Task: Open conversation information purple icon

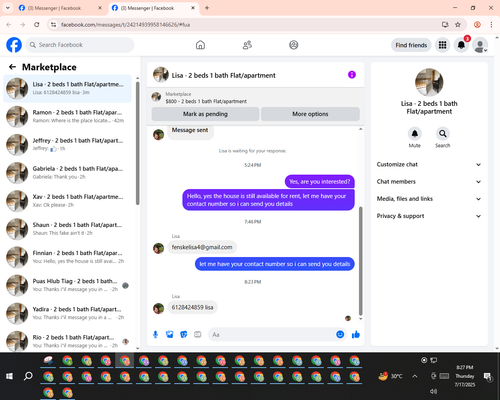Action: (x=352, y=75)
